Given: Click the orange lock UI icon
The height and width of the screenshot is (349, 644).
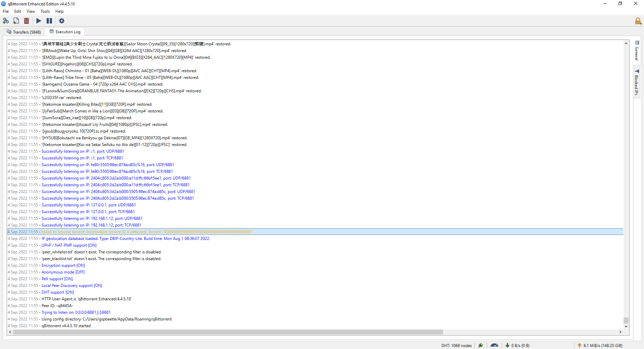Looking at the screenshot, I should [x=638, y=21].
